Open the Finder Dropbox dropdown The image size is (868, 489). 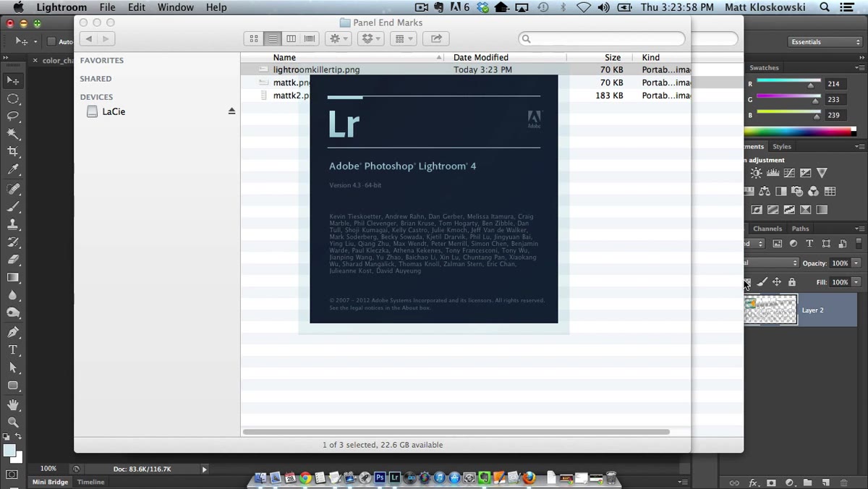370,38
